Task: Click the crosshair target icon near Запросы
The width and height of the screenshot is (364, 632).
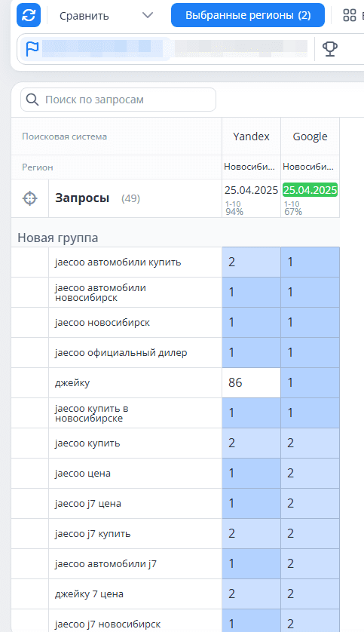Action: coord(30,198)
